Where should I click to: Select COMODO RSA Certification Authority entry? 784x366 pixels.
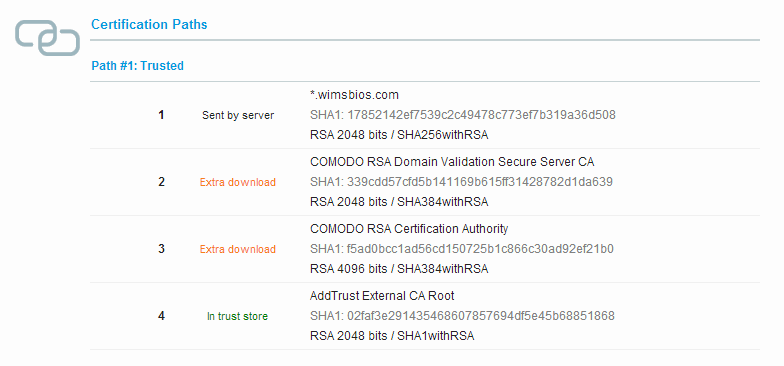tap(409, 228)
